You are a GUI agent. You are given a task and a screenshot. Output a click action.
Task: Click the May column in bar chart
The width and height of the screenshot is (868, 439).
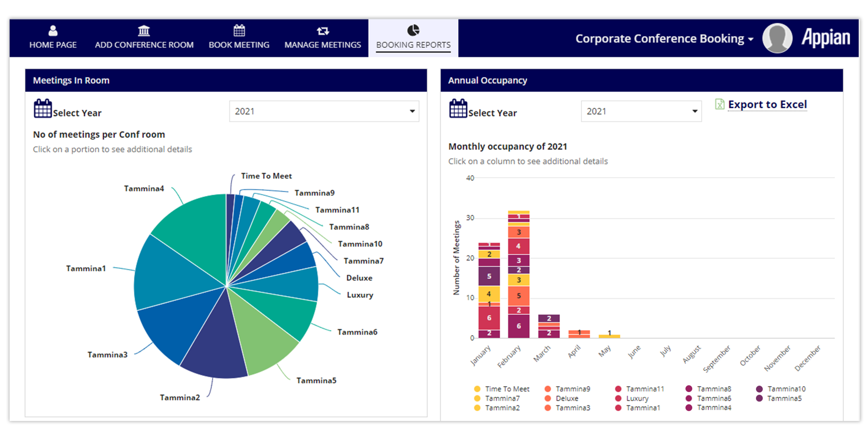click(609, 336)
